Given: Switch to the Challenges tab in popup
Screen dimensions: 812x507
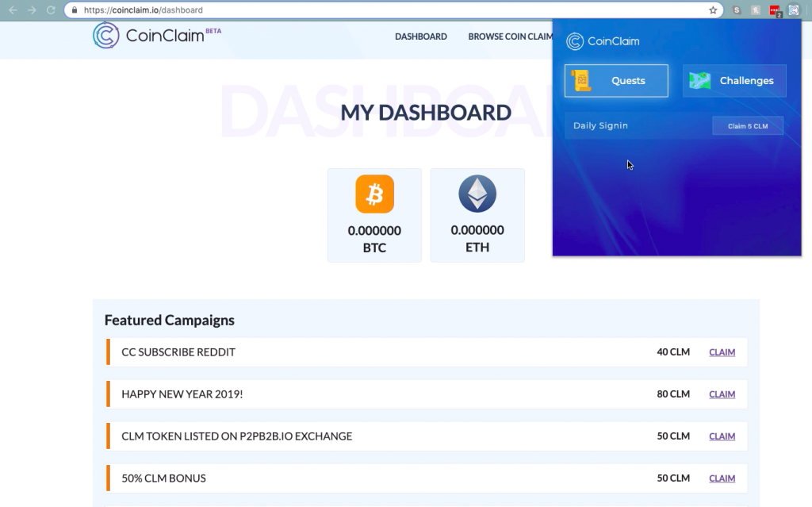Looking at the screenshot, I should point(734,80).
